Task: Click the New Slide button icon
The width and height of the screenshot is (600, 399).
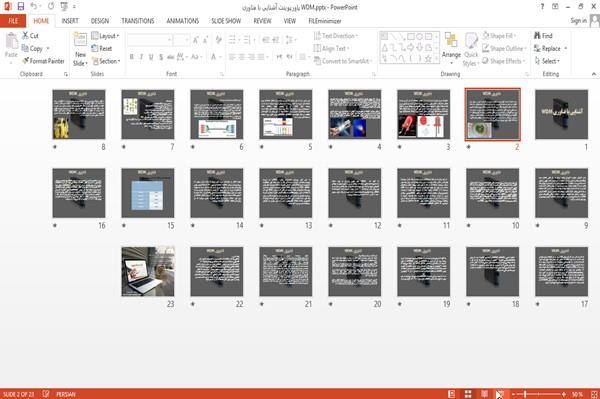Action: (80, 40)
